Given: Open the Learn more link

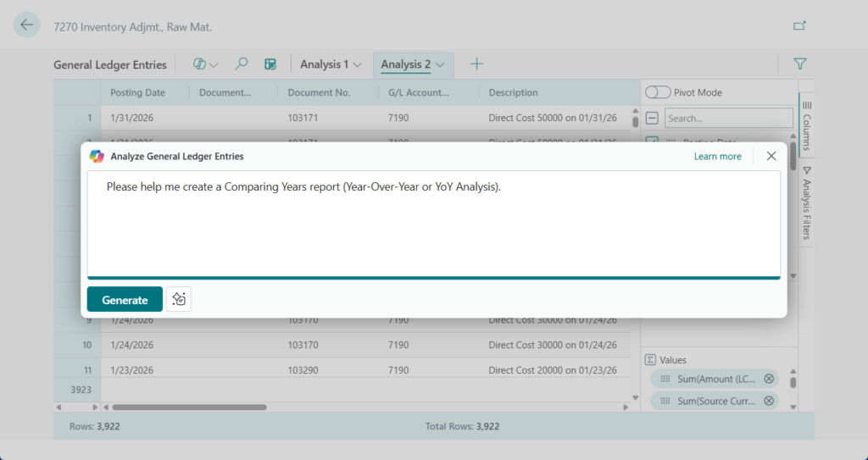Looking at the screenshot, I should tap(717, 157).
